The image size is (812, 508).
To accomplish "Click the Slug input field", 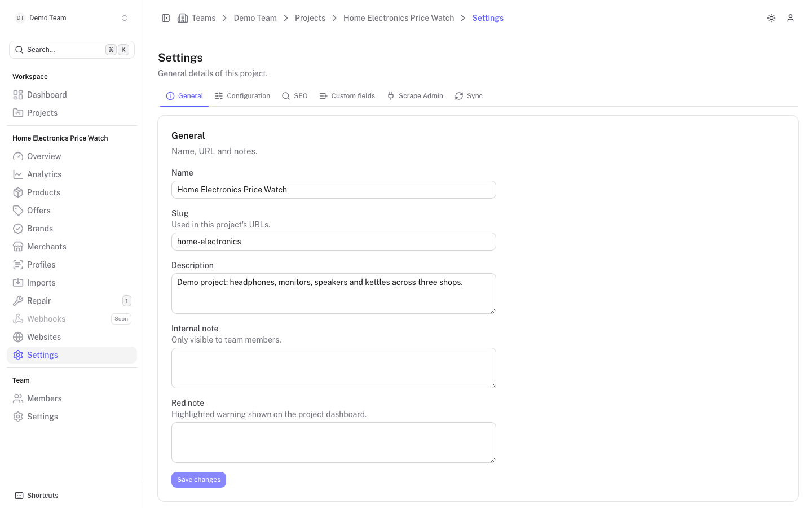I will [x=334, y=242].
